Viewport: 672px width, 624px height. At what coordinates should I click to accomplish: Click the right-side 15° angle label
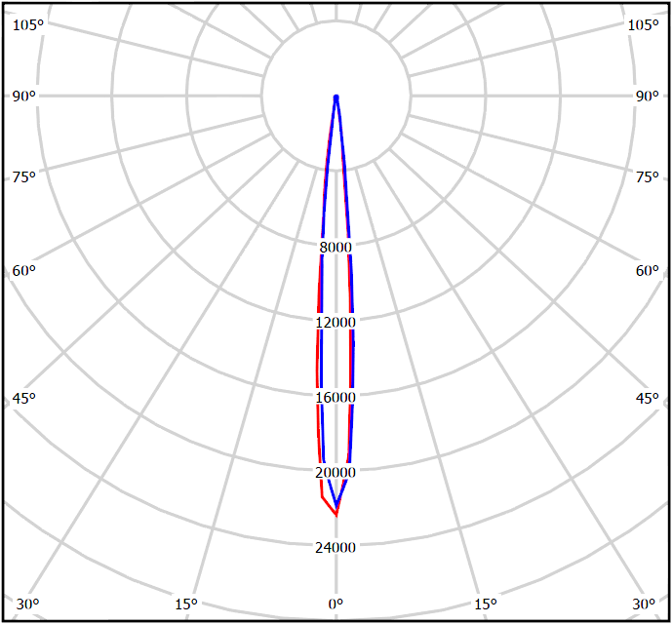pyautogui.click(x=486, y=604)
